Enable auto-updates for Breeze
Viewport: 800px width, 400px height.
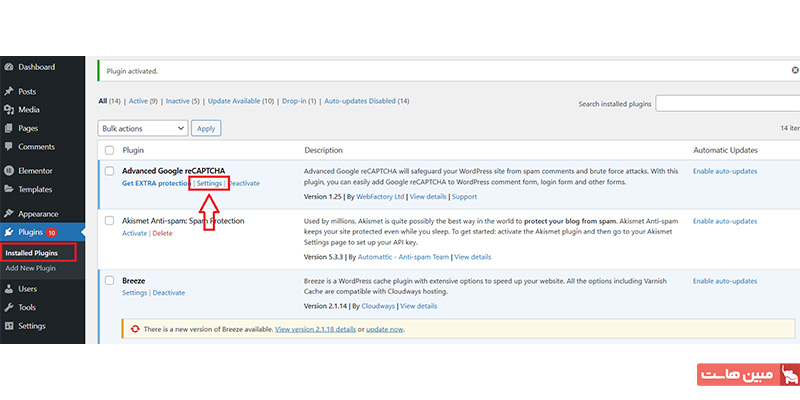coord(725,281)
